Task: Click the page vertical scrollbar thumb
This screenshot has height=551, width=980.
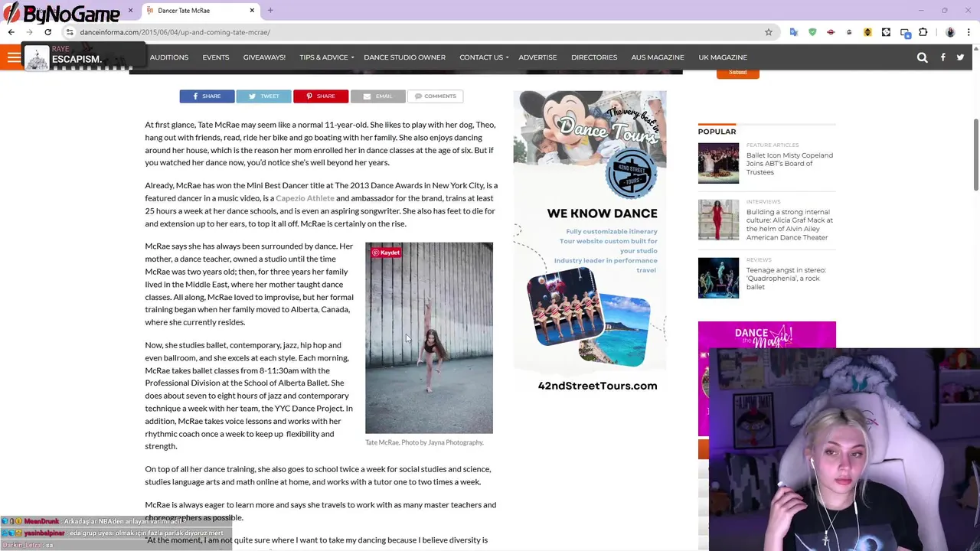Action: tap(975, 155)
